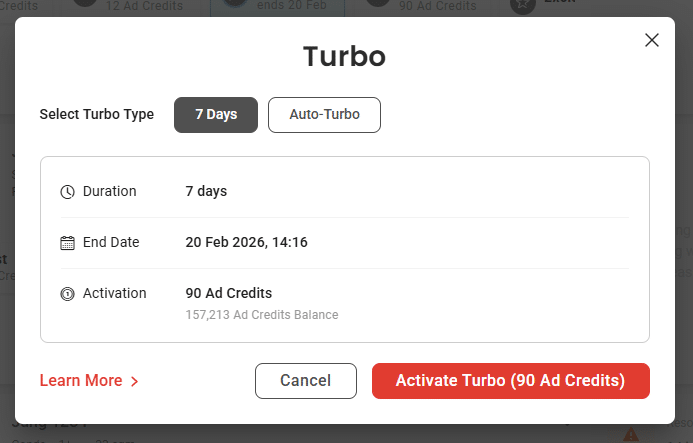Click the 7 days duration value
Viewport: 693px width, 443px height.
point(206,191)
